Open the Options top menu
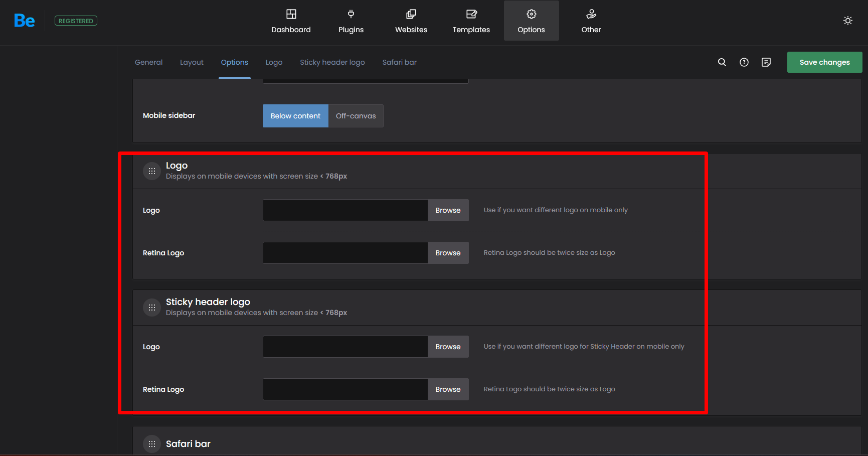The width and height of the screenshot is (868, 456). tap(532, 21)
